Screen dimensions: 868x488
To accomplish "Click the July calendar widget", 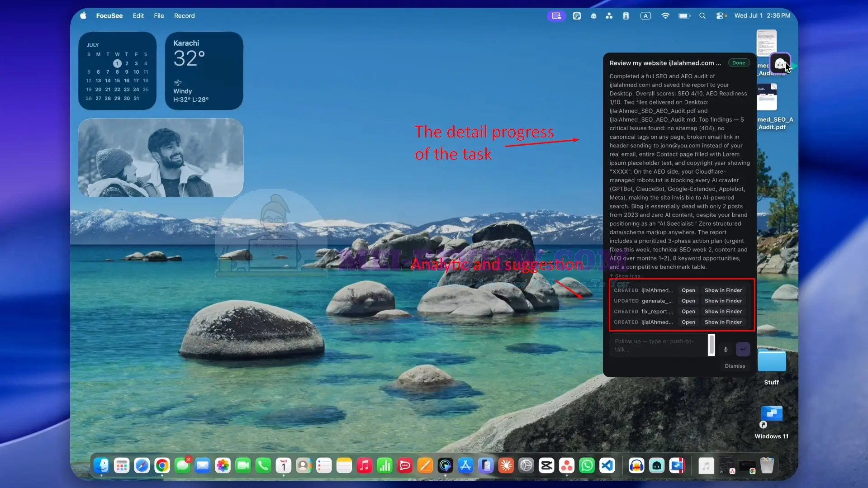I will click(x=117, y=71).
